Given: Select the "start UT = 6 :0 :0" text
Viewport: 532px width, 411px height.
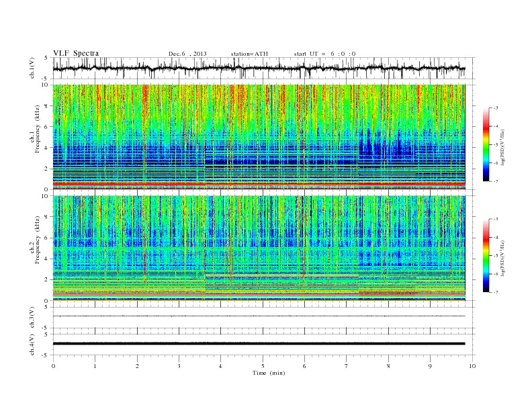Looking at the screenshot, I should click(x=324, y=54).
